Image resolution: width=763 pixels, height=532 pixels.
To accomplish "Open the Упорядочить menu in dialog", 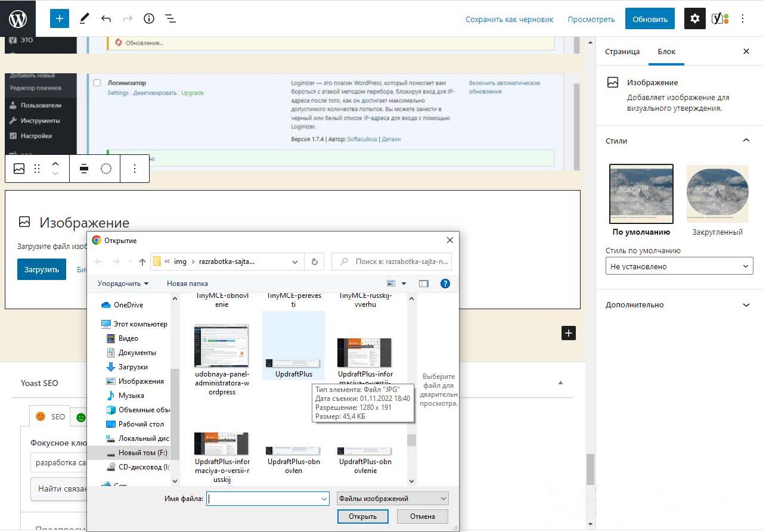I will pyautogui.click(x=123, y=284).
